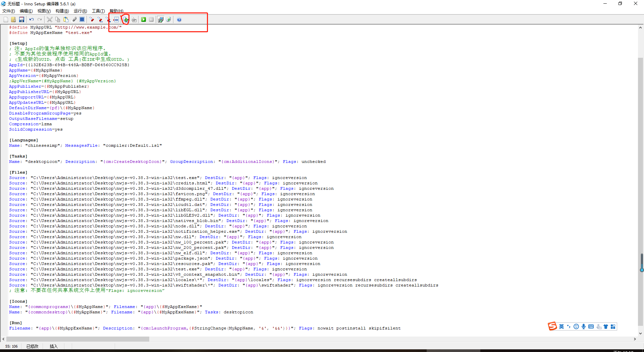The height and width of the screenshot is (352, 644).
Task: Click the Go to Line icon
Action: coord(116,19)
